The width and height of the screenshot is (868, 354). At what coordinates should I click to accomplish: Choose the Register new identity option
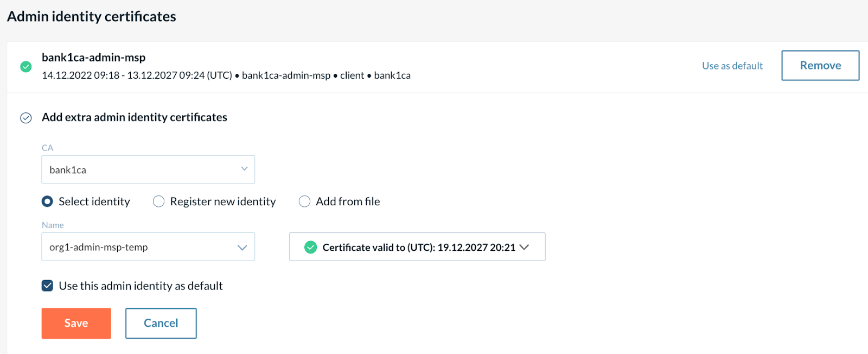158,201
